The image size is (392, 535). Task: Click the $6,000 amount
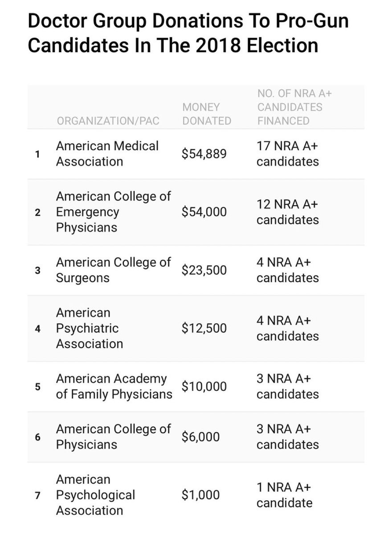coord(200,437)
